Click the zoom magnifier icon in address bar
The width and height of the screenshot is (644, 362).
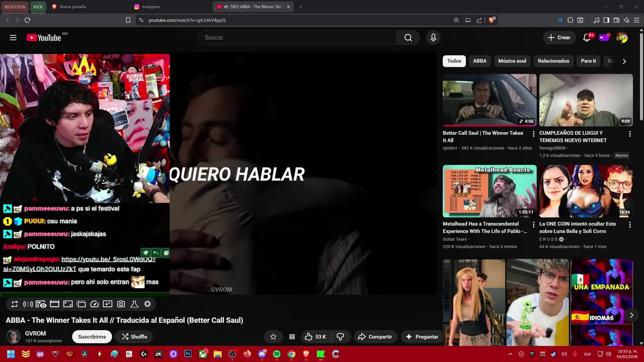456,20
